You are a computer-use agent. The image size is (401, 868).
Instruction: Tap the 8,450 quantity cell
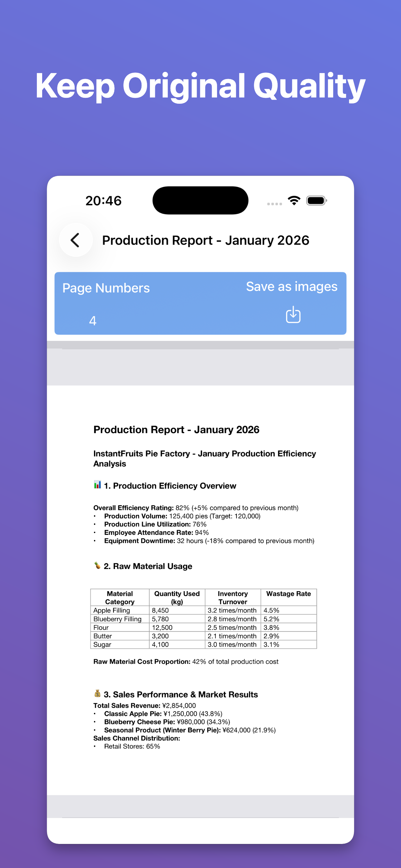(177, 610)
